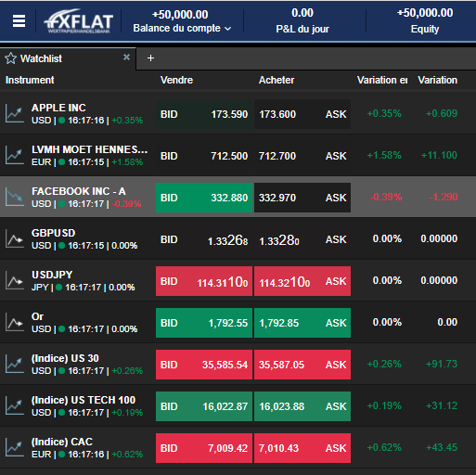Buy US 30 at ASK 35,587.05

(x=302, y=365)
